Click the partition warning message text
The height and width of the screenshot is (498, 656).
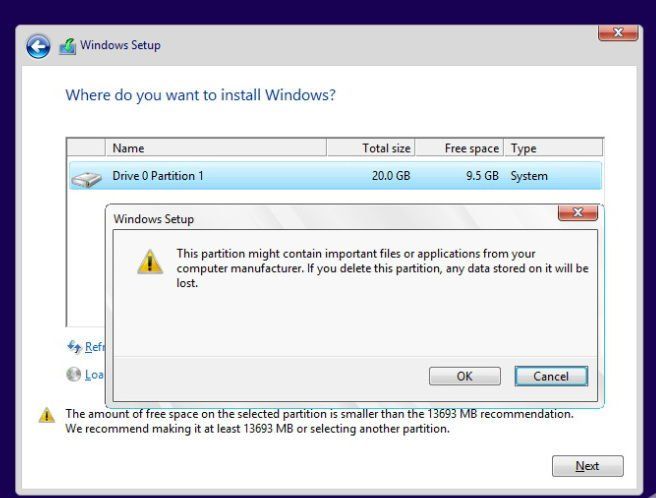[382, 268]
